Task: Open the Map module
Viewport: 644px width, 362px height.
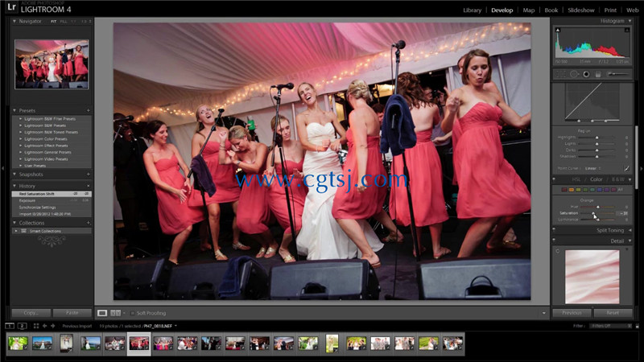Action: 529,10
